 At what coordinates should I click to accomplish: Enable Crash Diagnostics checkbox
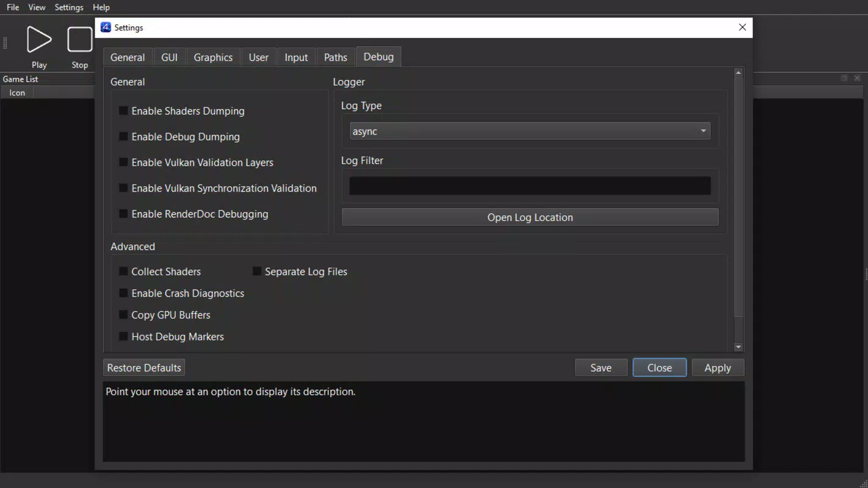(x=123, y=293)
